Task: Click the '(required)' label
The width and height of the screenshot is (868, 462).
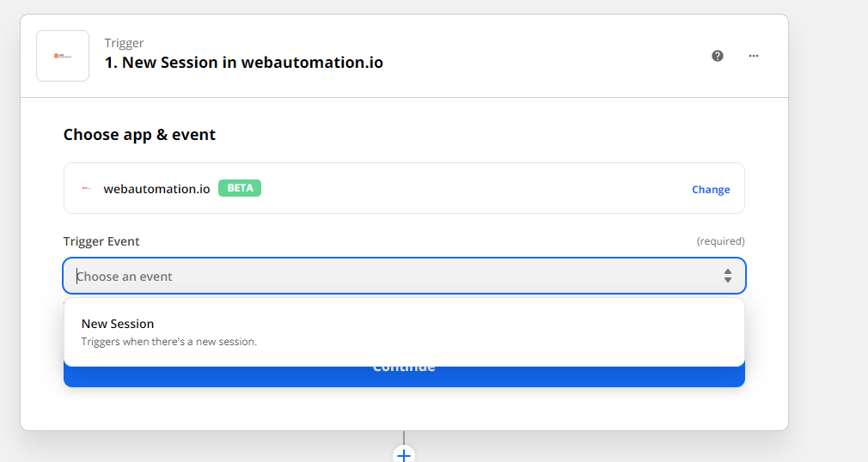Action: point(720,241)
